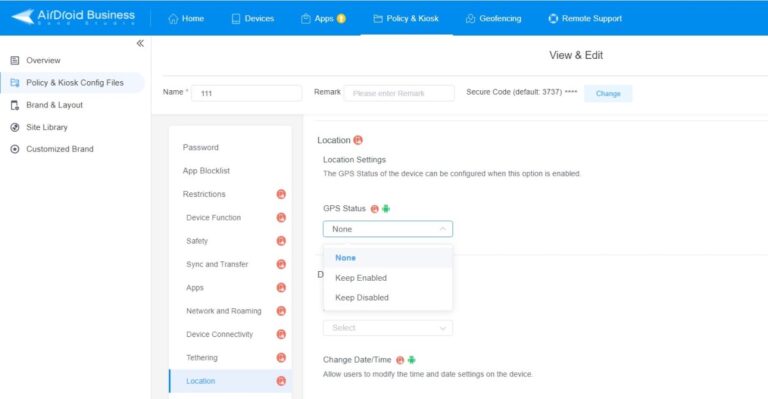Click red badge beside Network and Roaming
Viewport: 768px width, 399px height.
(x=281, y=311)
